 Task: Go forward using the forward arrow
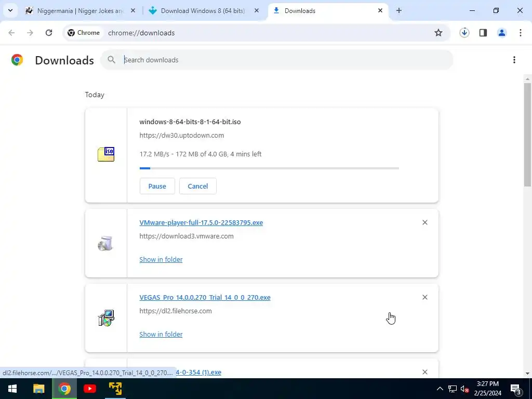30,33
